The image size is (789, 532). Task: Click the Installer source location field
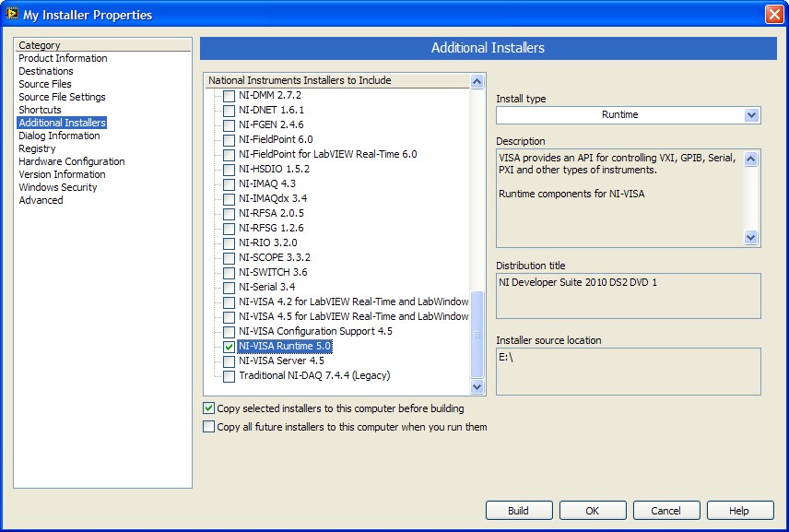(628, 372)
